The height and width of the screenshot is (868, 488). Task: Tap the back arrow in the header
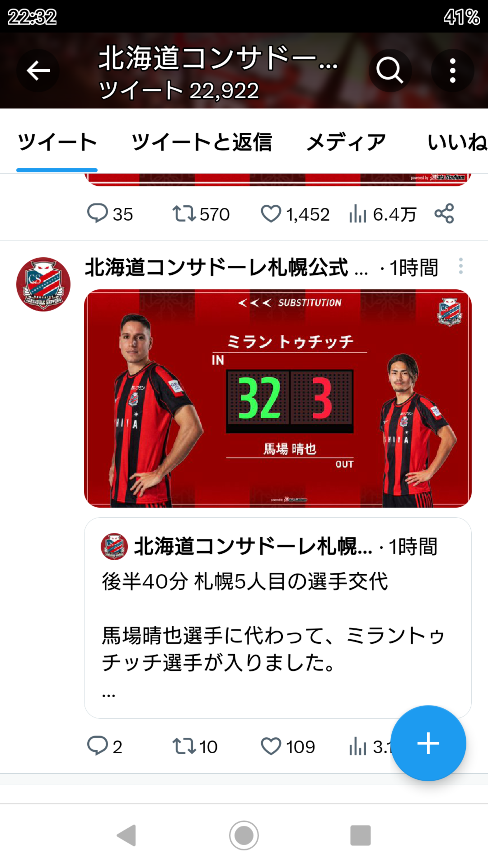38,71
